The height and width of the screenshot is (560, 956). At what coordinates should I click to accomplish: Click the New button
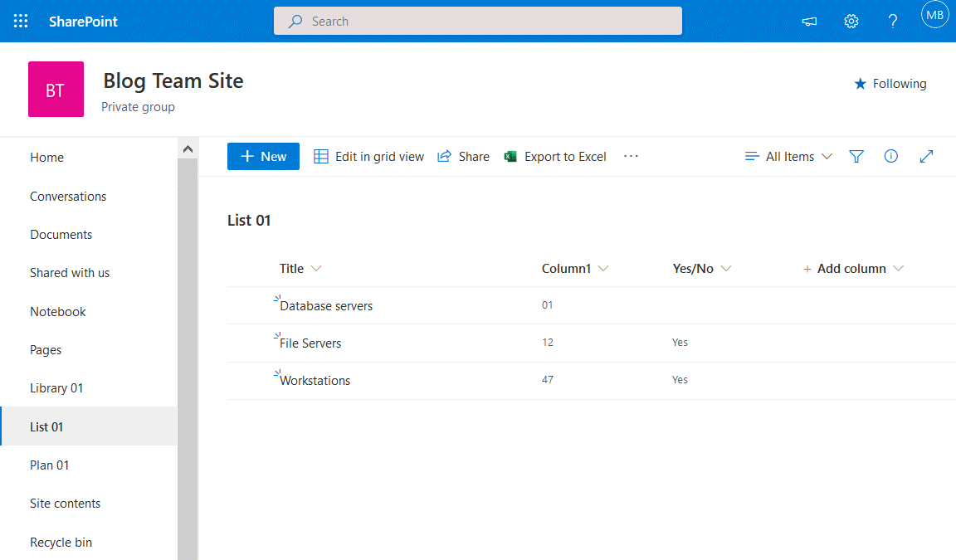[x=263, y=156]
